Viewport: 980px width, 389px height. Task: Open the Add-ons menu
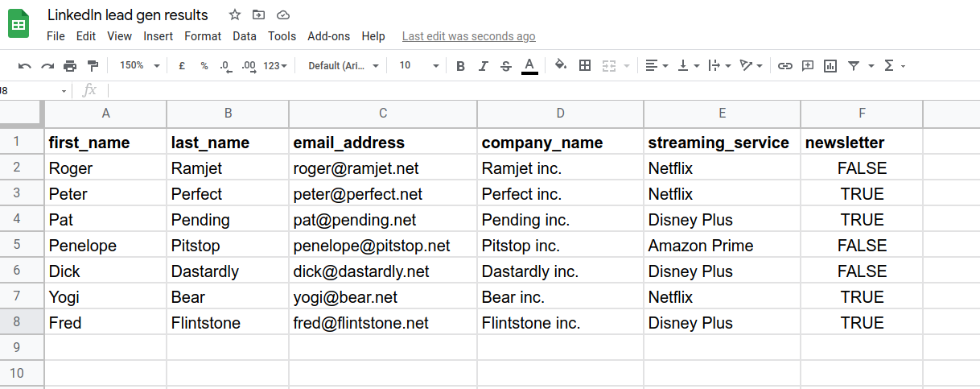point(329,36)
